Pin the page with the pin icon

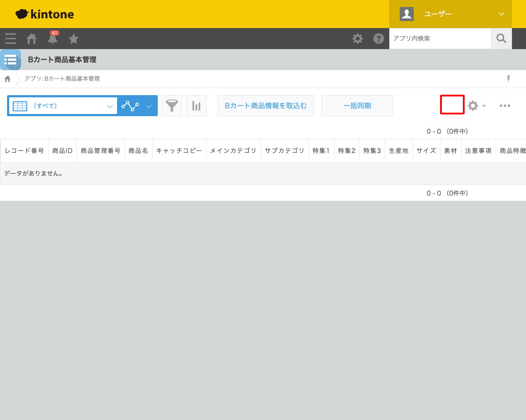[508, 78]
